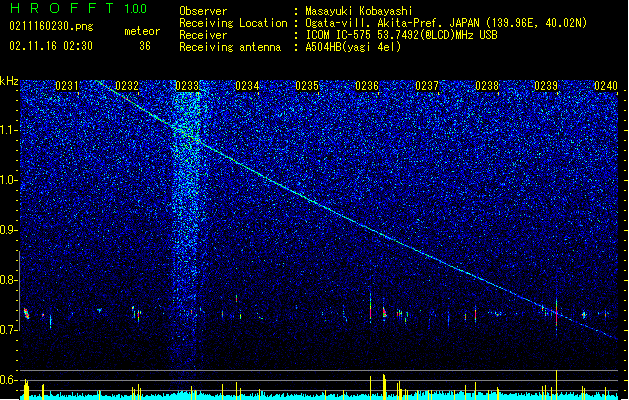Viewport: 629px width, 400px height.
Task: Click the cyan noise-floor band at the bottom
Action: click(x=319, y=396)
